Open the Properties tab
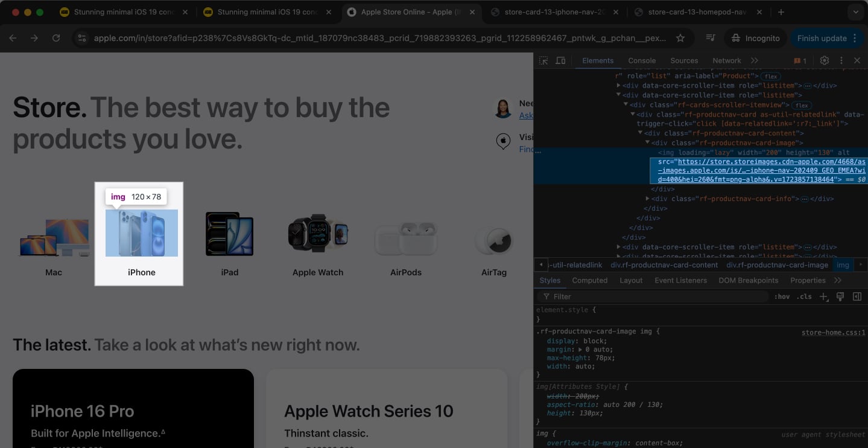This screenshot has width=868, height=448. [x=808, y=280]
